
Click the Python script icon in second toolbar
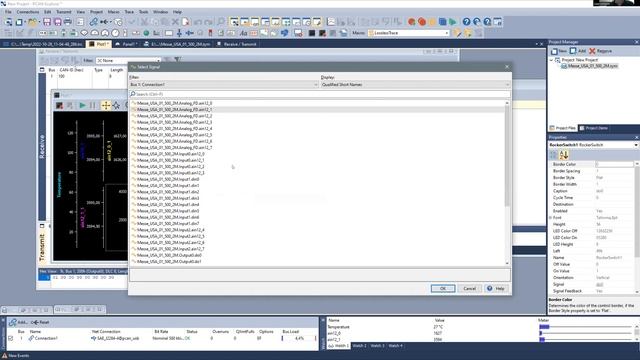pyautogui.click(x=284, y=33)
